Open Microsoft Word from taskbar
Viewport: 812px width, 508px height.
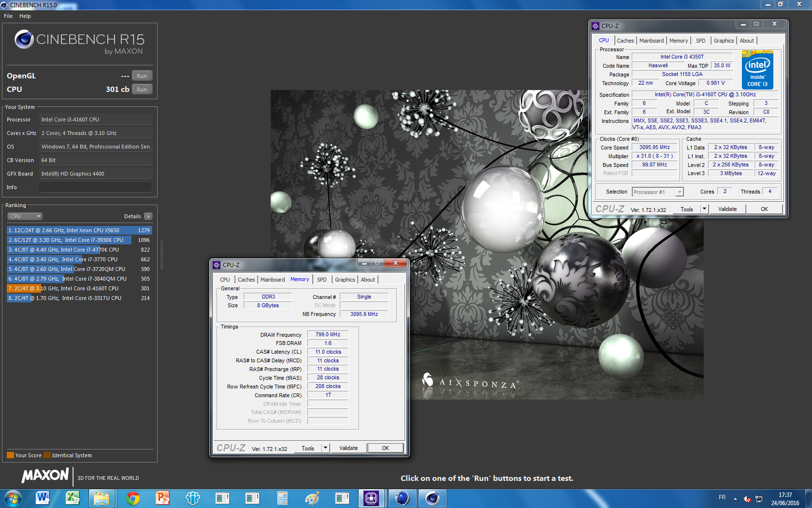point(43,498)
